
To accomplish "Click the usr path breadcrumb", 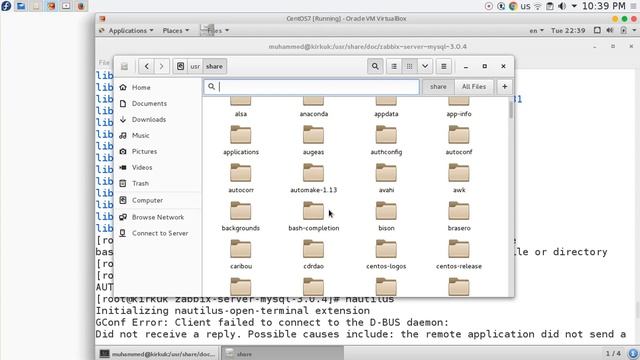I will tap(195, 66).
